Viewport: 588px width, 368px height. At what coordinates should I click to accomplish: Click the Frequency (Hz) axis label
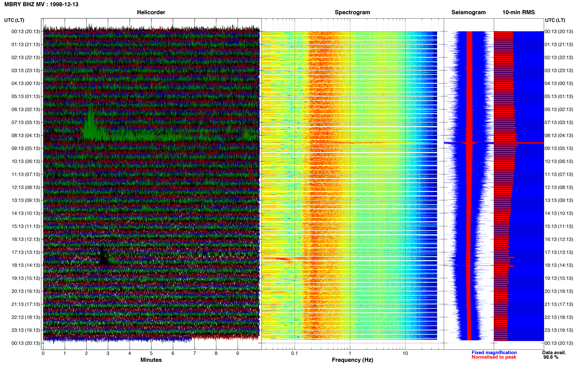pyautogui.click(x=352, y=360)
